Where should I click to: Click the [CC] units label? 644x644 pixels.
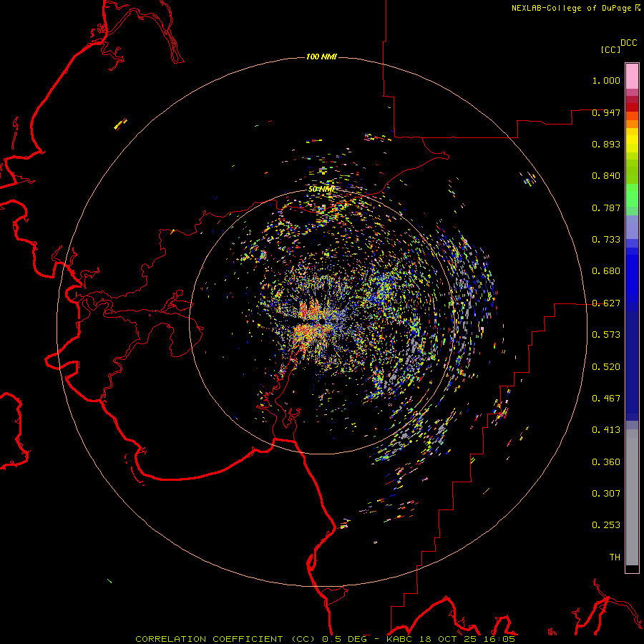[610, 49]
